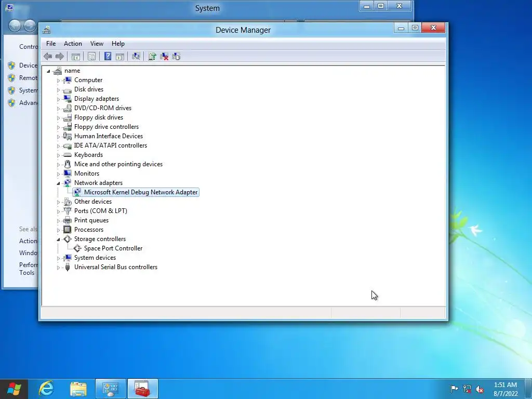Select the Display adapters icon
532x399 pixels.
68,99
